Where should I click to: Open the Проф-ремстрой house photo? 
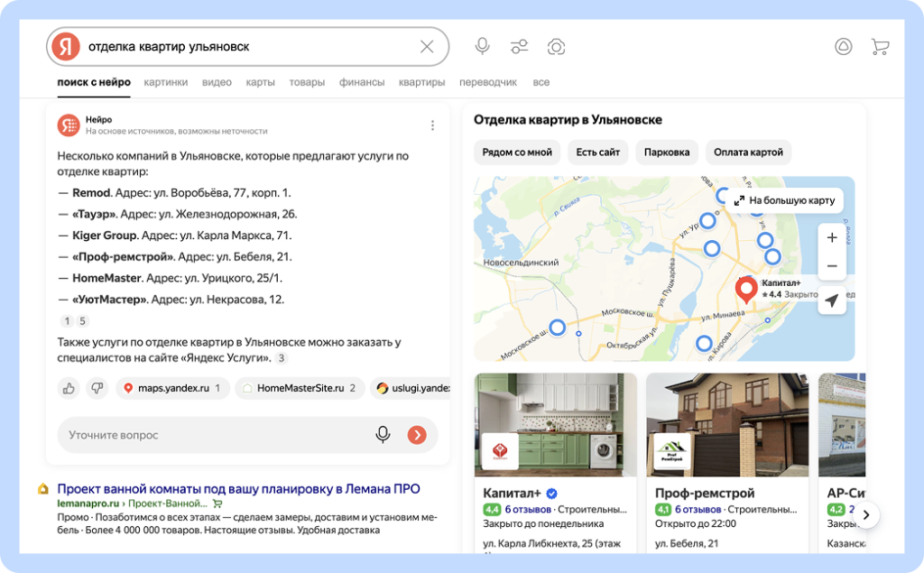tap(728, 424)
